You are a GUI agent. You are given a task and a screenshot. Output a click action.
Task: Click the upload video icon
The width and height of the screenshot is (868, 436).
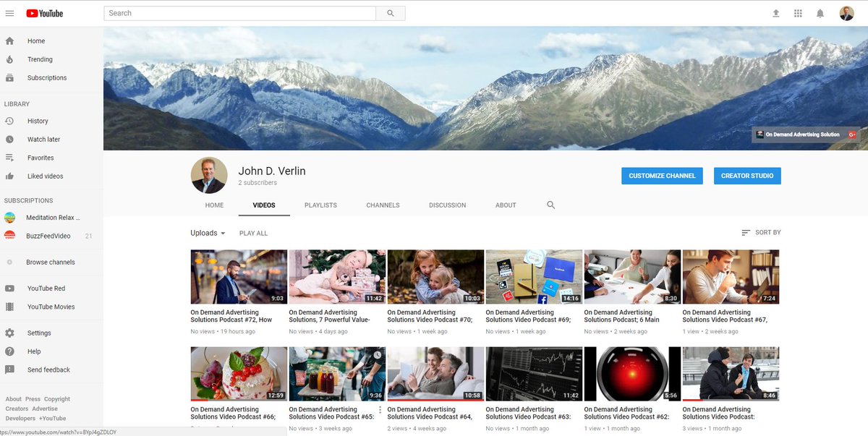[x=776, y=13]
